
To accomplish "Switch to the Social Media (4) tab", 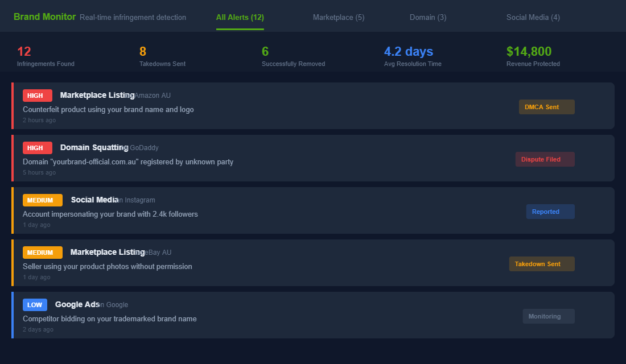I will pos(533,17).
